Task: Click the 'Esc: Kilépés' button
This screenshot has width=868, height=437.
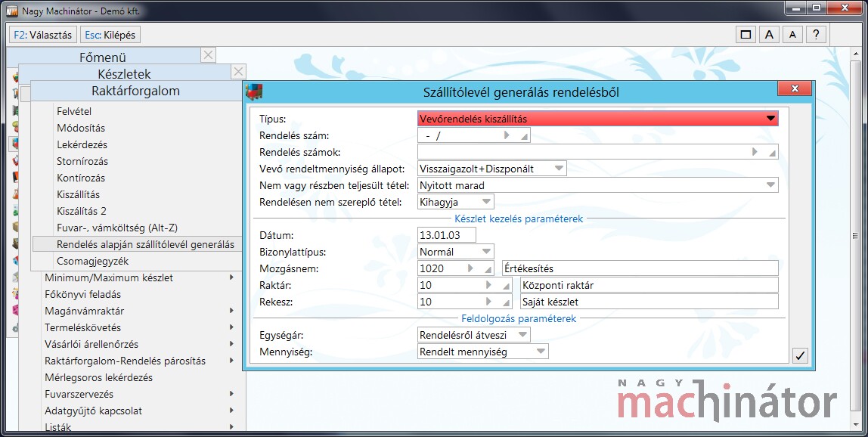Action: pos(110,34)
